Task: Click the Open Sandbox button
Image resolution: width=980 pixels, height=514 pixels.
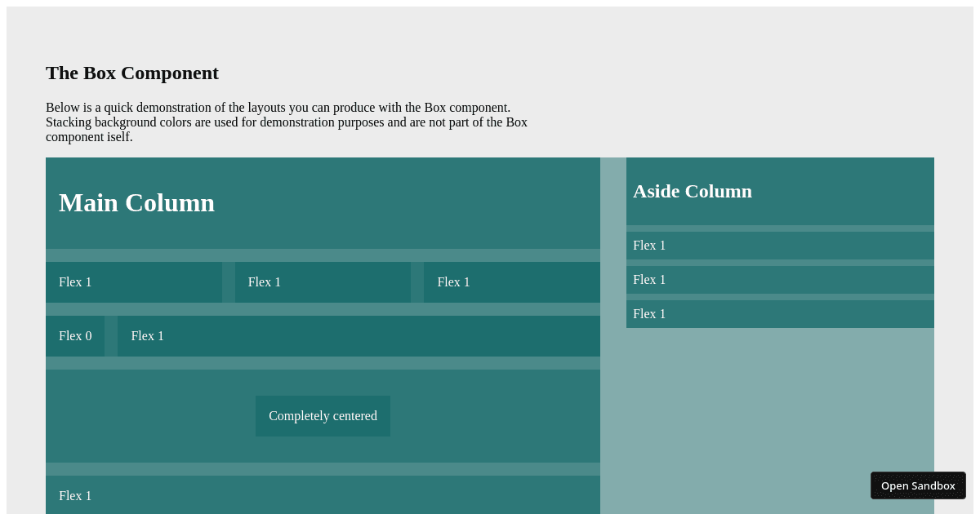Action: tap(918, 485)
